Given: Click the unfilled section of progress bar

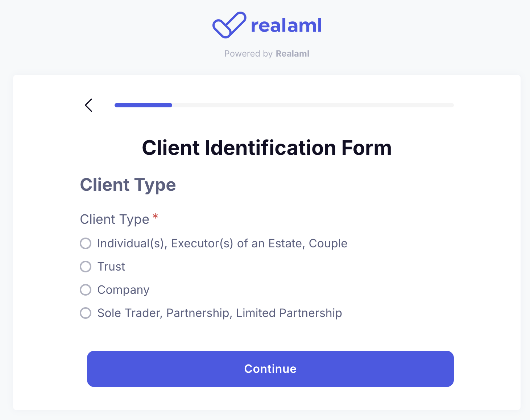Looking at the screenshot, I should (x=312, y=105).
